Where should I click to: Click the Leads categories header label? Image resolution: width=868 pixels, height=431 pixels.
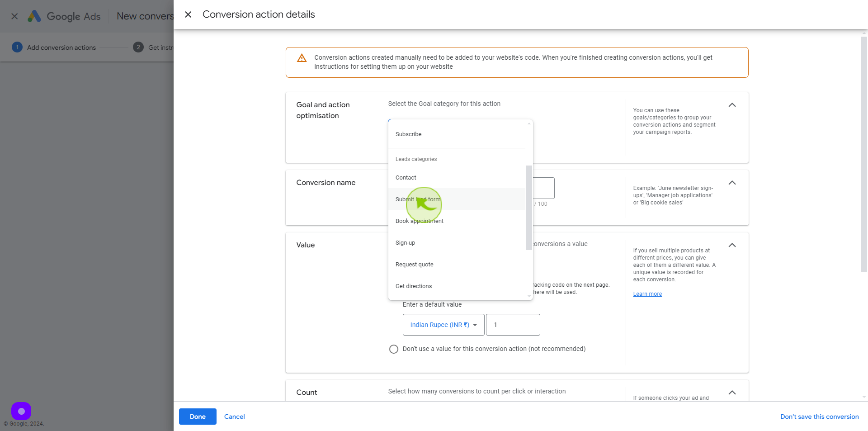point(416,159)
